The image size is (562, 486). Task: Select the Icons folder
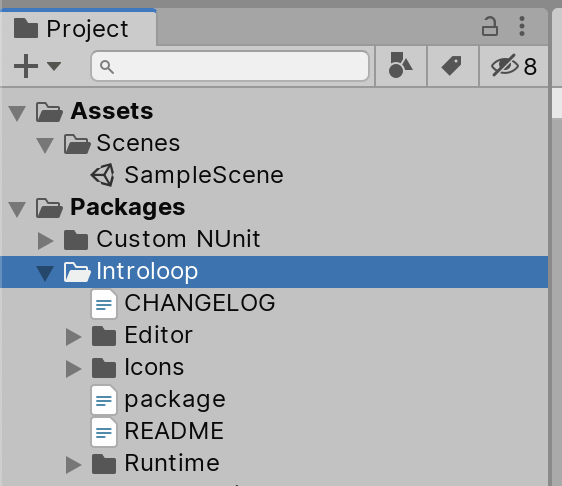click(138, 367)
